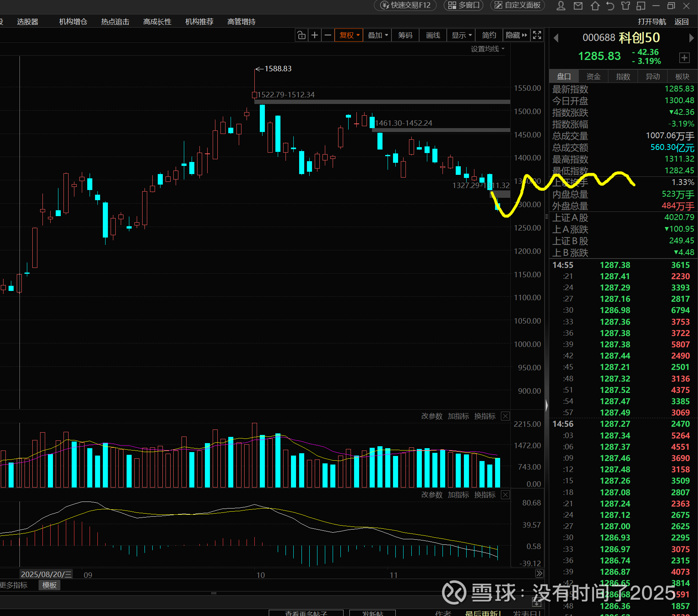Enter fullscreen chart mode
Image resolution: width=698 pixels, height=616 pixels.
tap(537, 35)
